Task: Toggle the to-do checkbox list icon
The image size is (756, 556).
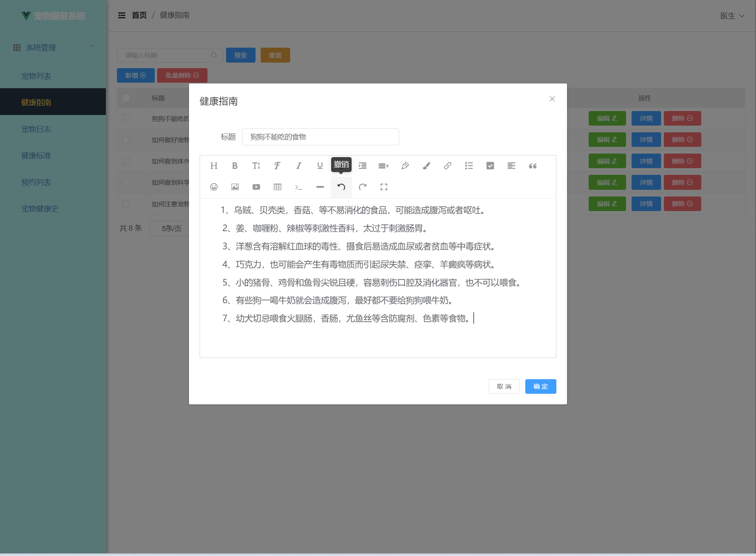Action: (490, 166)
